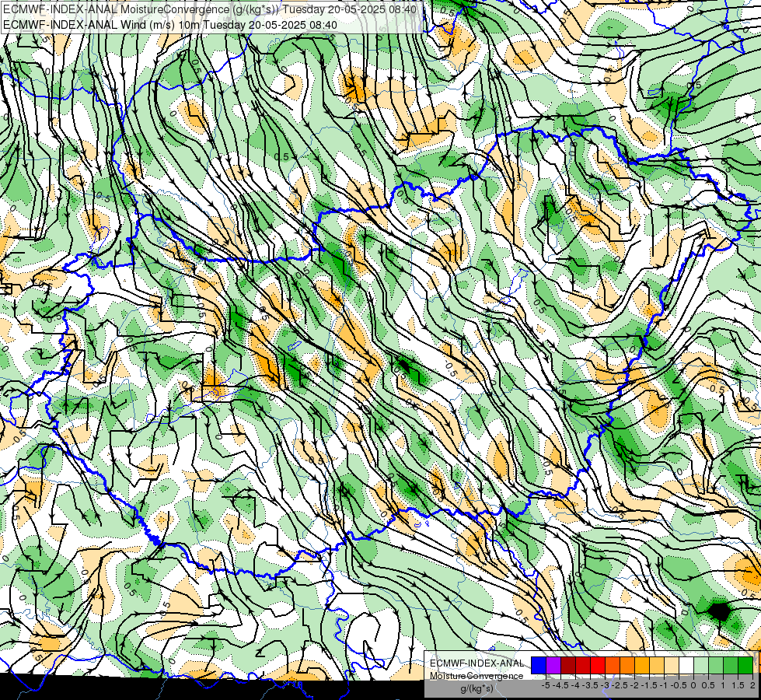
Task: Click the blue legend color swatch
Action: point(539,666)
